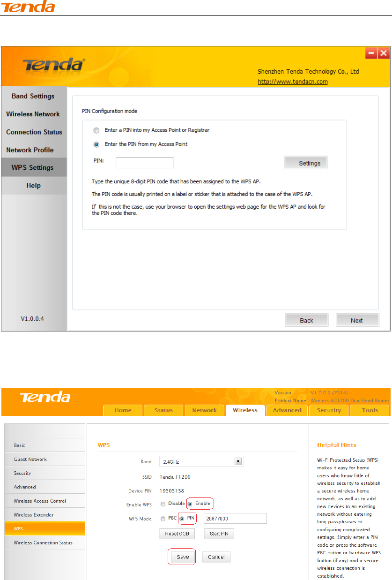Screen dimensions: 392x580
Task: Select PBC as the WPS mode
Action: [163, 519]
